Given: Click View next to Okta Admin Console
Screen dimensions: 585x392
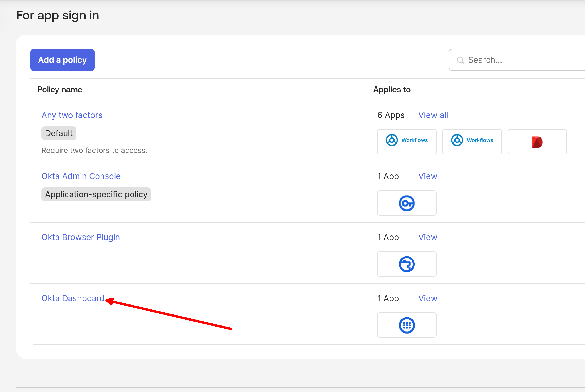Looking at the screenshot, I should pyautogui.click(x=428, y=176).
